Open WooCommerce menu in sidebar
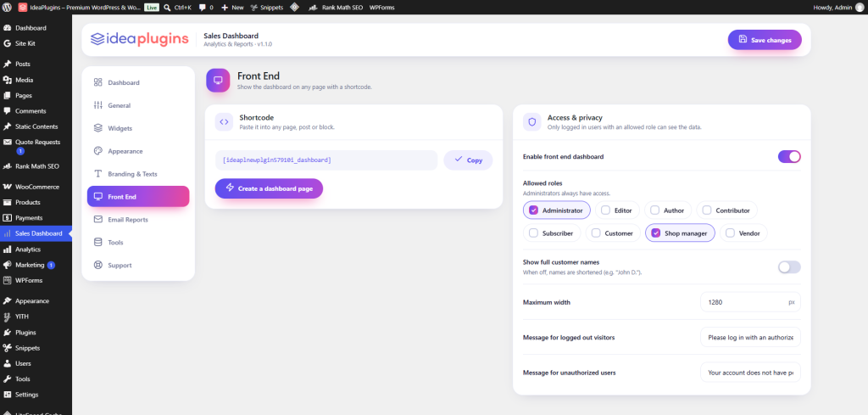This screenshot has width=868, height=415. pos(36,187)
